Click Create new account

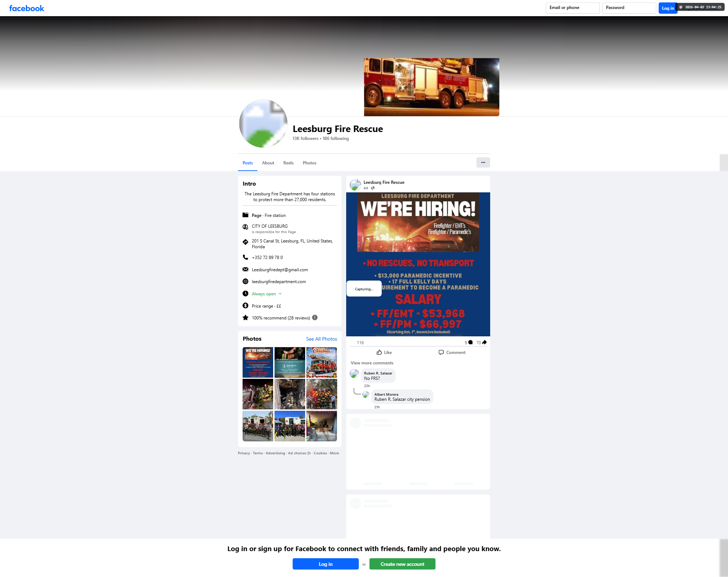coord(402,564)
